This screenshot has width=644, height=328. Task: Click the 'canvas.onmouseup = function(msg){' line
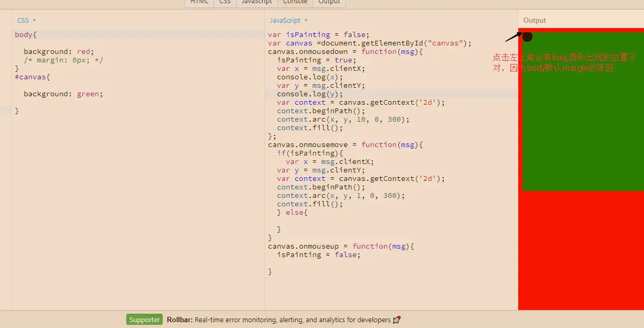(341, 246)
